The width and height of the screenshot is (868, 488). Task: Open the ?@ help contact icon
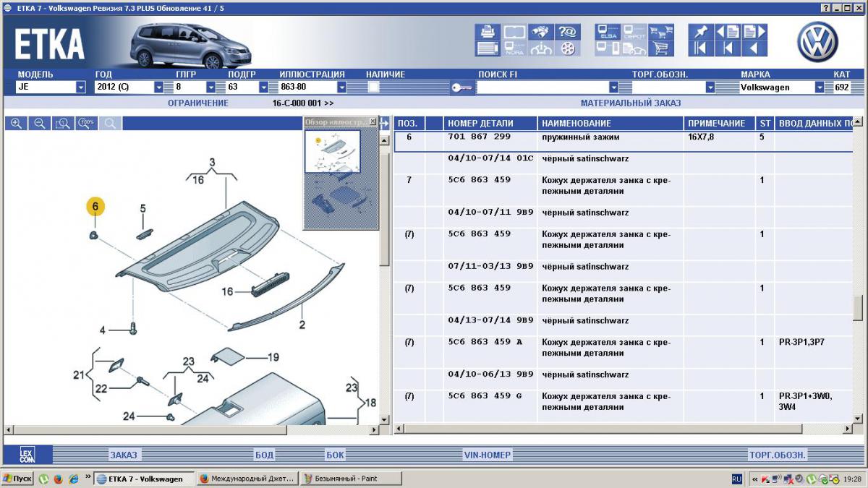(x=567, y=33)
